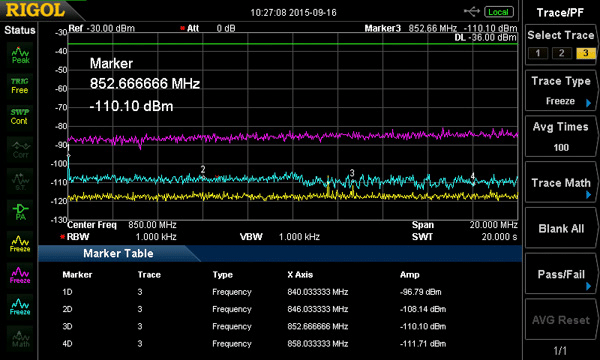This screenshot has width=600, height=360.
Task: Click marker table row 1D
Action: (254, 292)
